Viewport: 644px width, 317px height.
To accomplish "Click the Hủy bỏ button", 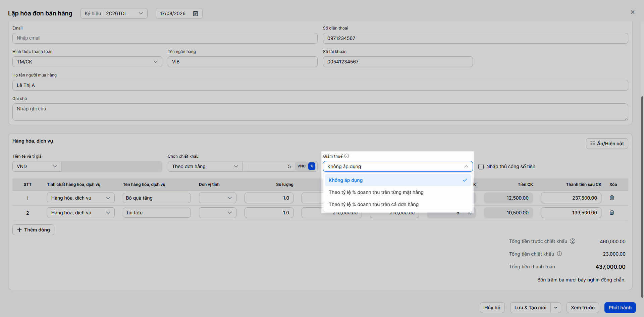I will [x=492, y=308].
